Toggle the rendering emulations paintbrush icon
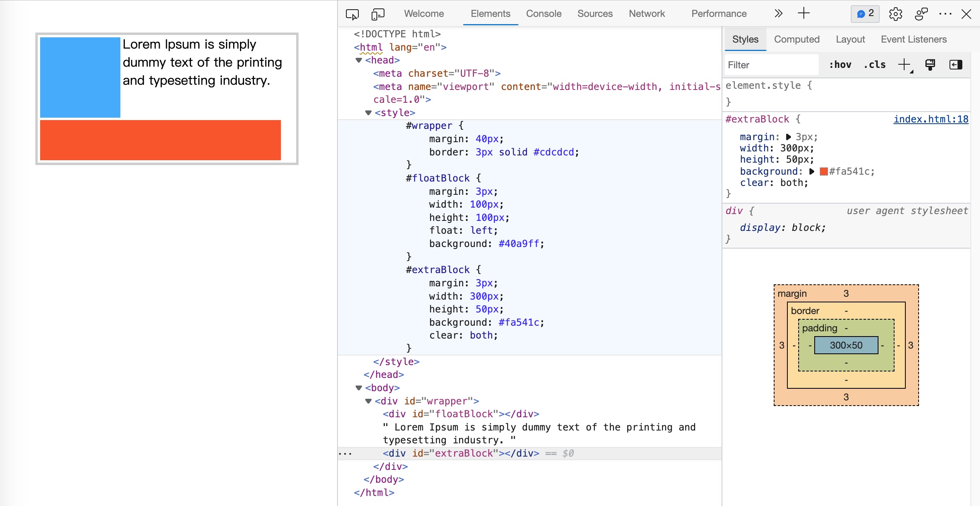 [930, 65]
